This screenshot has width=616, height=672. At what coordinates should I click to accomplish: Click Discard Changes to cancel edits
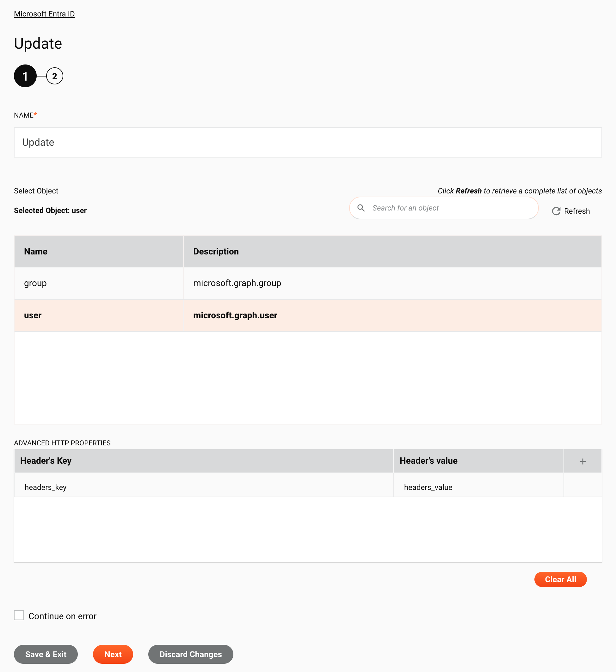(x=190, y=654)
